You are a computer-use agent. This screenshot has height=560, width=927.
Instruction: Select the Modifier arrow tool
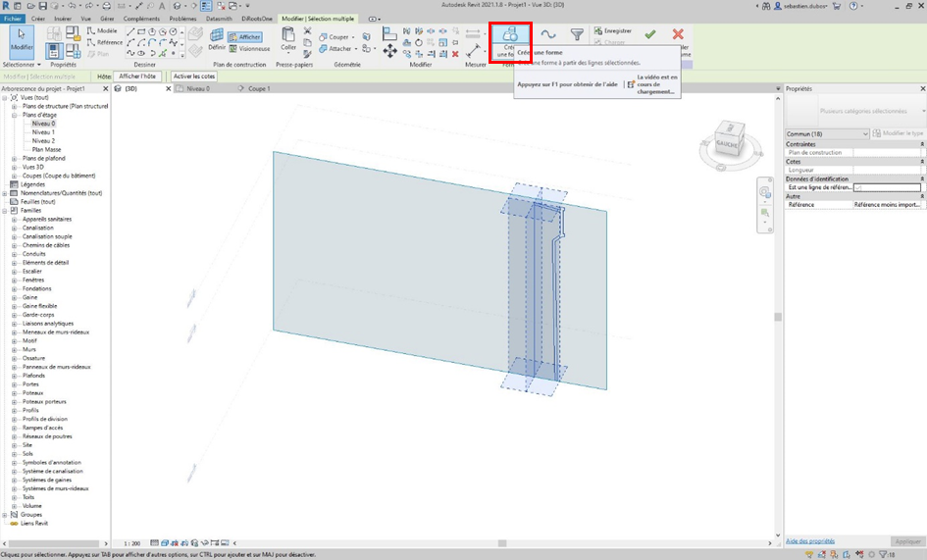point(21,41)
